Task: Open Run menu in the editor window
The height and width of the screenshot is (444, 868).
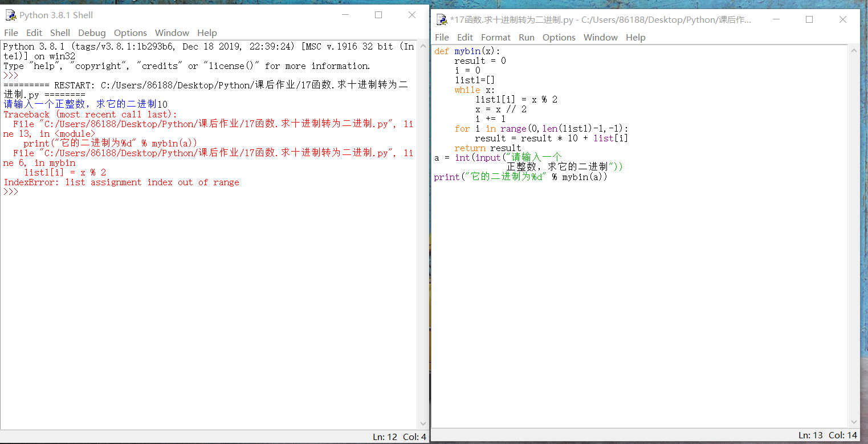Action: click(x=527, y=38)
